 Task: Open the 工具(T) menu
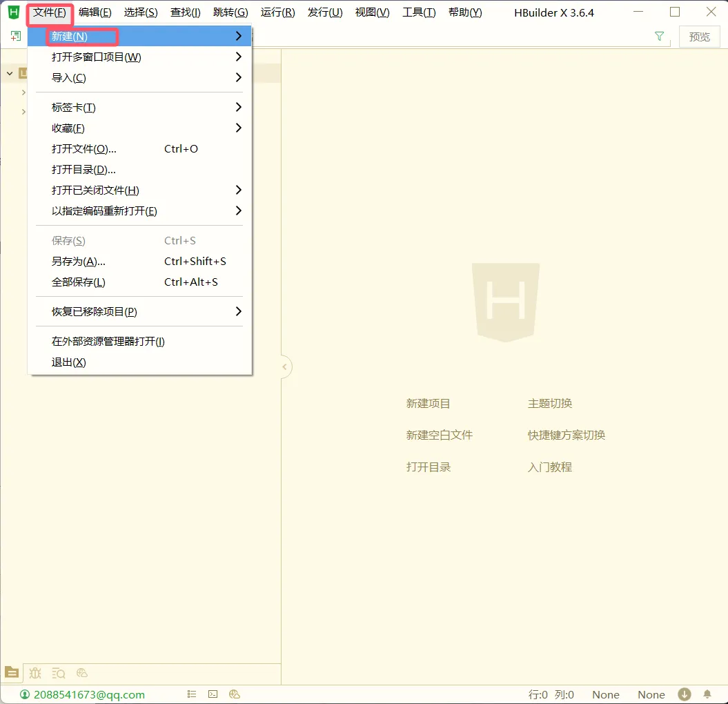point(419,12)
